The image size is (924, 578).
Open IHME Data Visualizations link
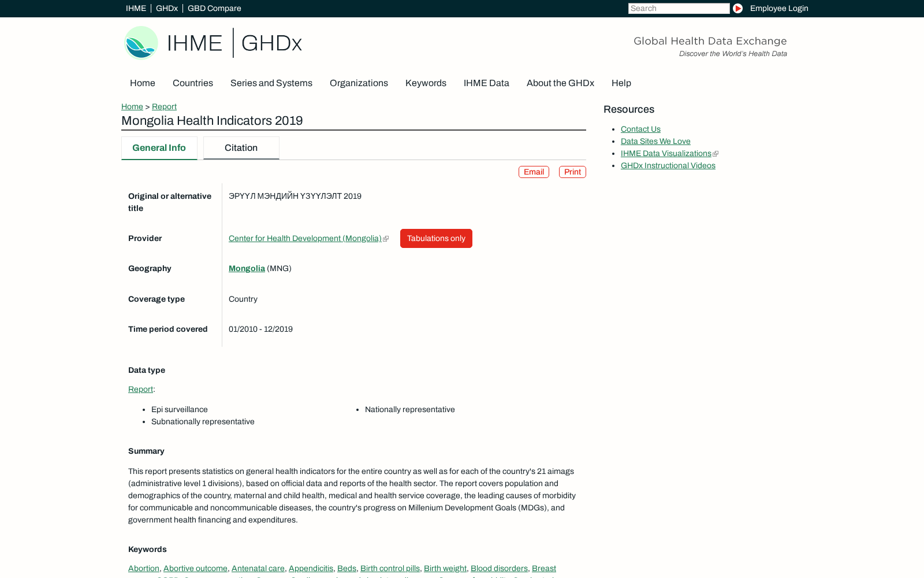point(666,153)
